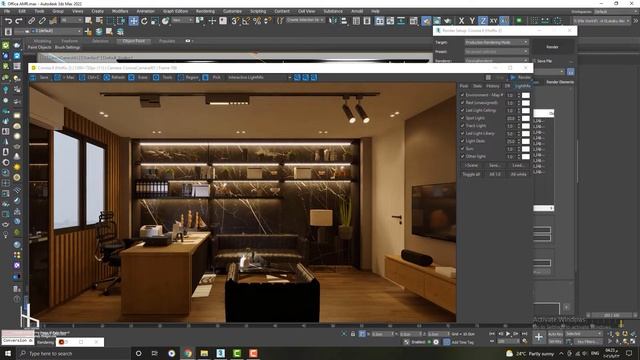This screenshot has width=640, height=360.
Task: Open the Windows Start menu
Action: pos(8,353)
